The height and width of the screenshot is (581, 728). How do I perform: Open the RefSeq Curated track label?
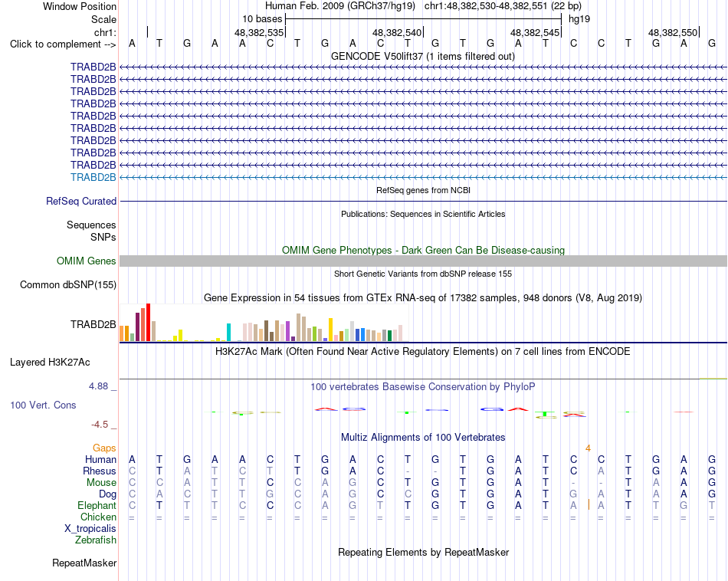[x=80, y=201]
